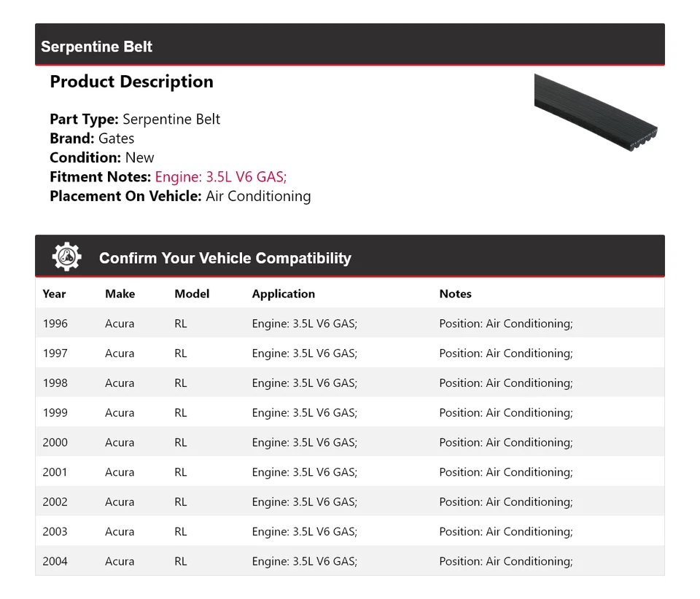
Task: Select the Notes column header
Action: point(455,294)
